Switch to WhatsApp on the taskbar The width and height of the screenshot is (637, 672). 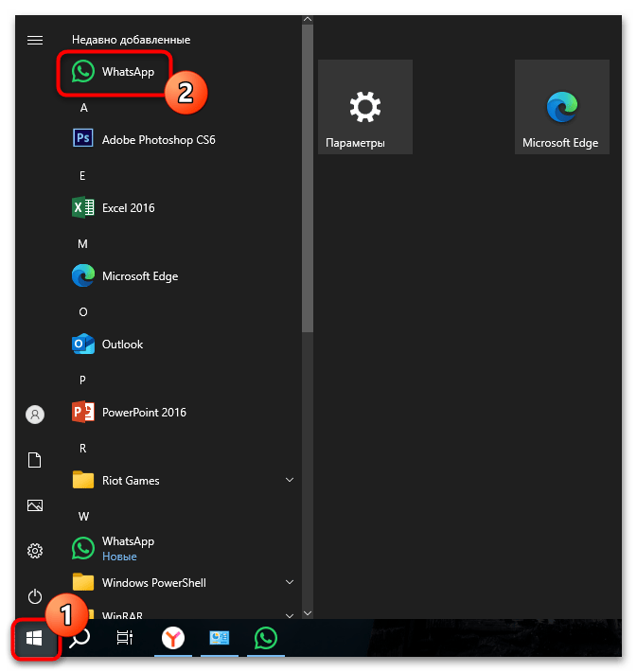[266, 638]
